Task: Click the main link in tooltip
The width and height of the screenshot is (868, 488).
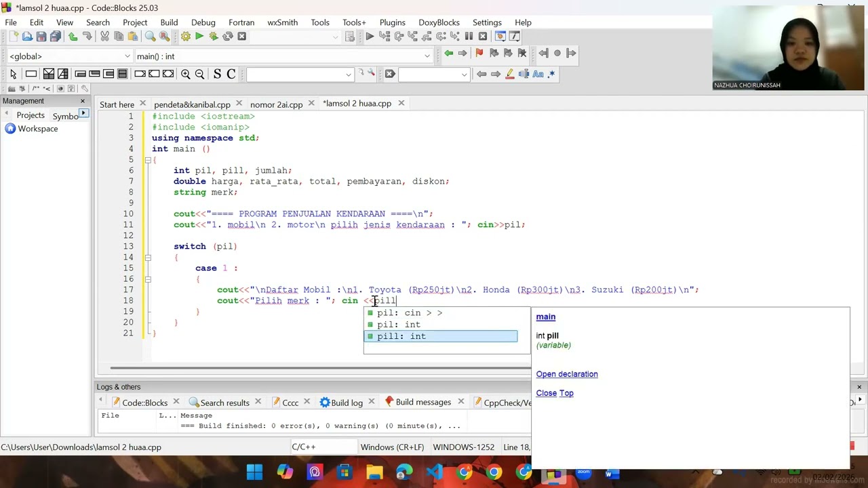Action: click(545, 317)
